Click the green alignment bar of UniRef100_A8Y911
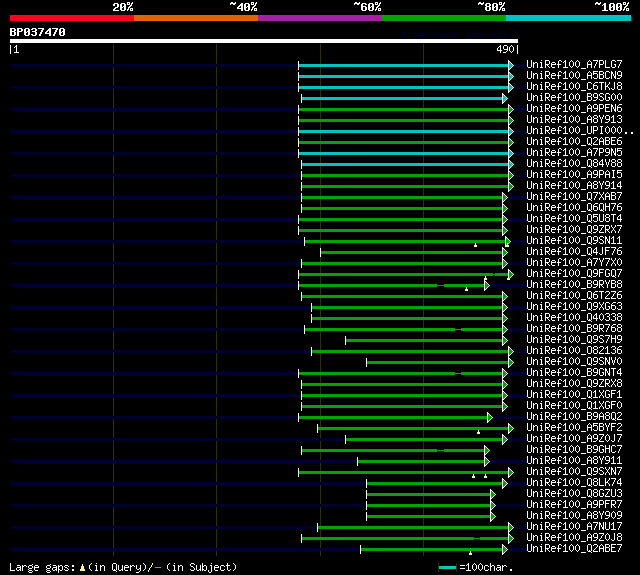Viewport: 640px width, 575px height. pos(424,462)
